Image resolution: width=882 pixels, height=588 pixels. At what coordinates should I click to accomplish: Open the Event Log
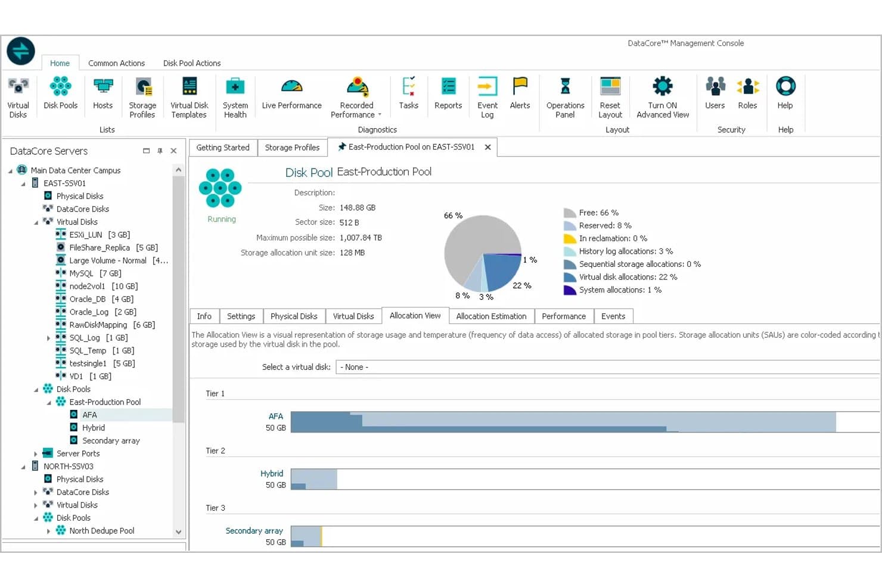[487, 97]
